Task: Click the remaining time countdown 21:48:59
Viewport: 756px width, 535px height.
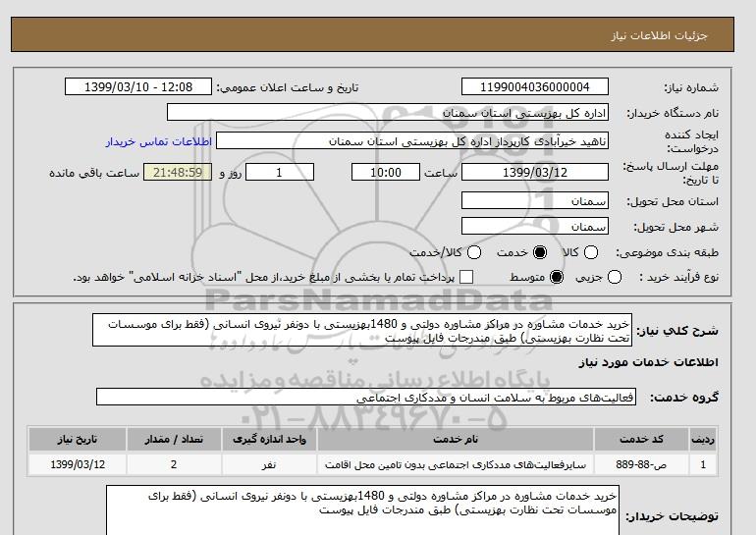Action: click(178, 172)
